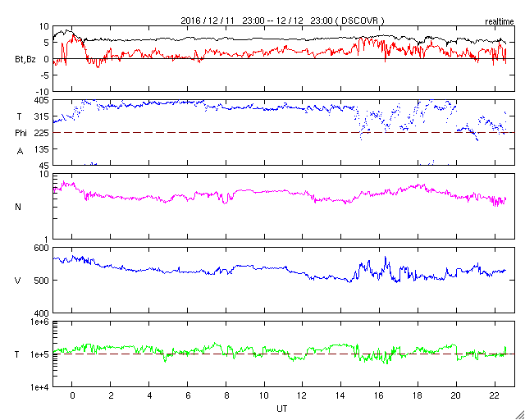Viewport: 525px width, 420px height.
Task: Click the '16' hour tick label
Action: coord(379,396)
